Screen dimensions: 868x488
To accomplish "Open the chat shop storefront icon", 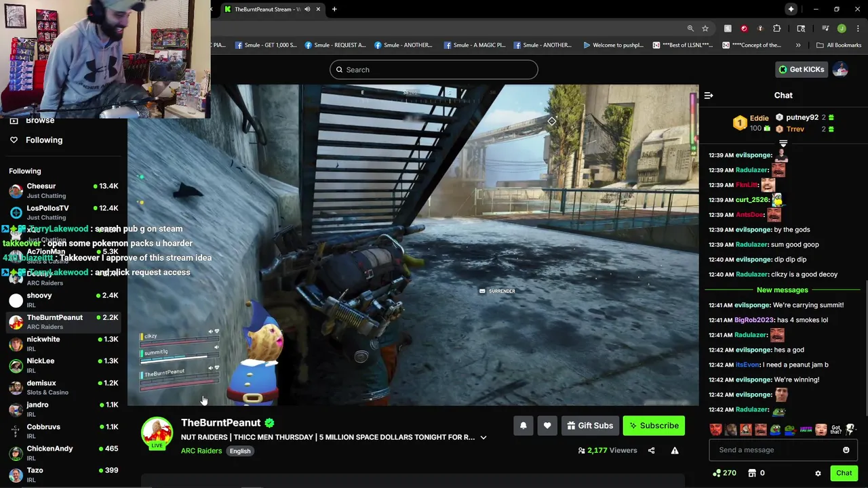I will (751, 473).
